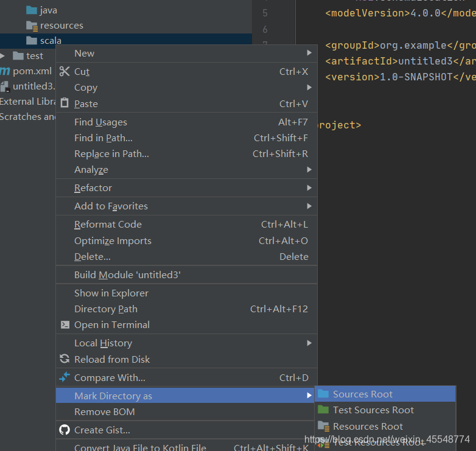Click the artifactId untitled3 line

point(401,61)
